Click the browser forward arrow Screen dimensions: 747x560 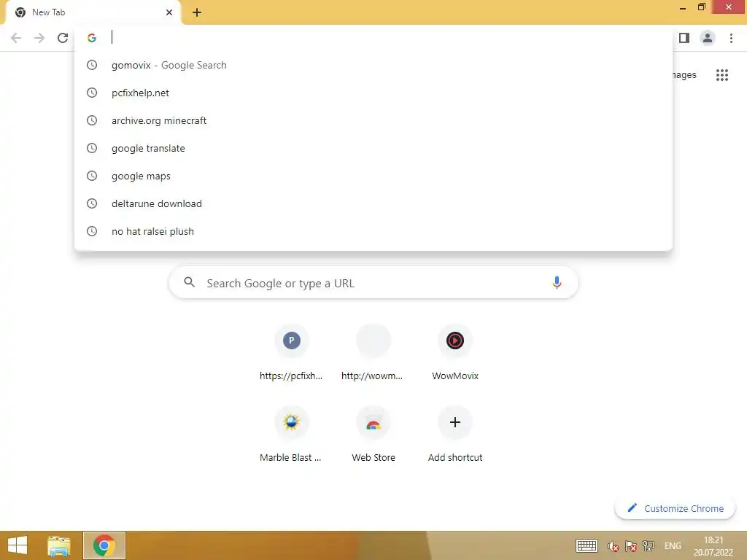pos(39,38)
